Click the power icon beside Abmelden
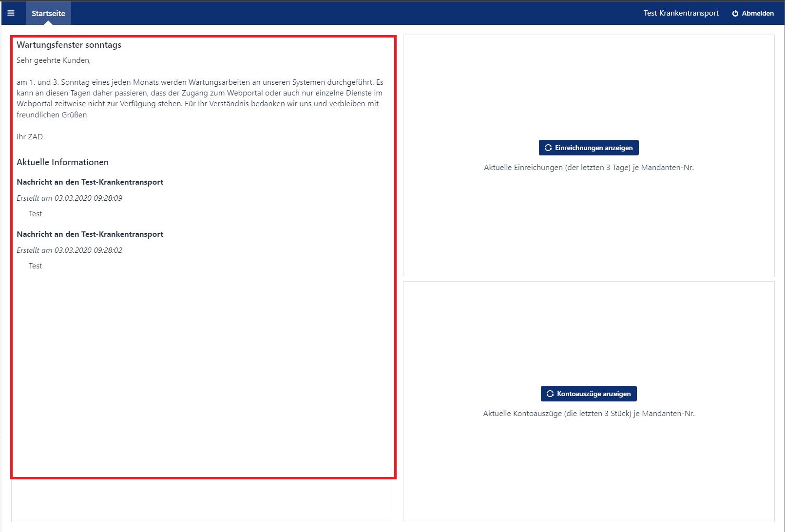This screenshot has width=785, height=532. tap(735, 14)
